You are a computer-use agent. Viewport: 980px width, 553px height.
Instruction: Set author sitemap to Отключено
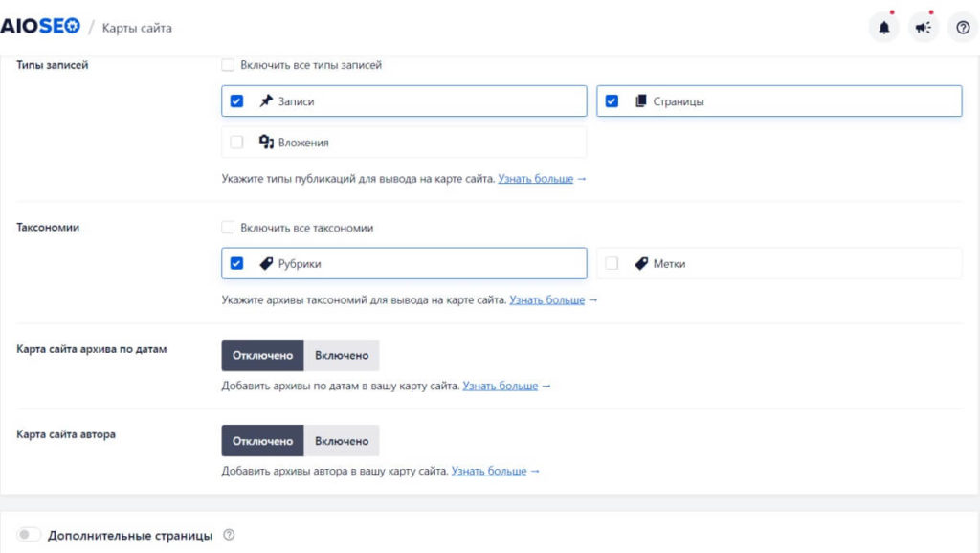tap(262, 440)
